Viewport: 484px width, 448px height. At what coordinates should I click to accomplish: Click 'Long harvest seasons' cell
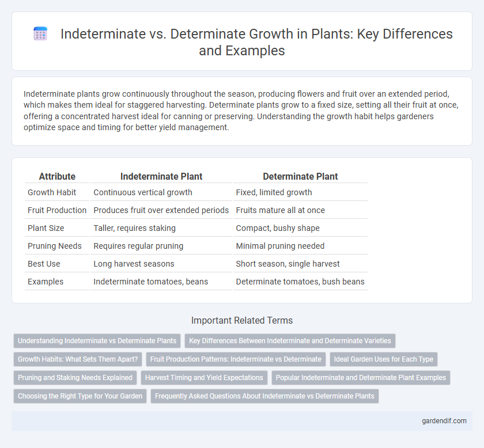point(161,264)
